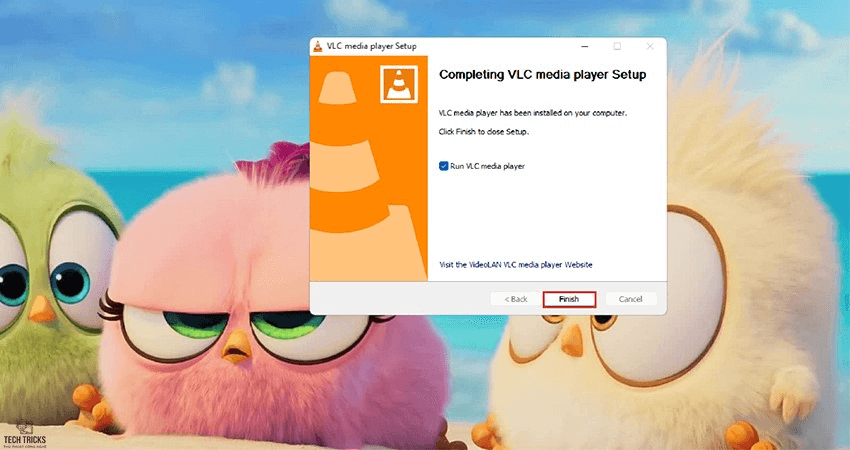Close the VLC media player Setup window
This screenshot has width=850, height=450.
[650, 47]
